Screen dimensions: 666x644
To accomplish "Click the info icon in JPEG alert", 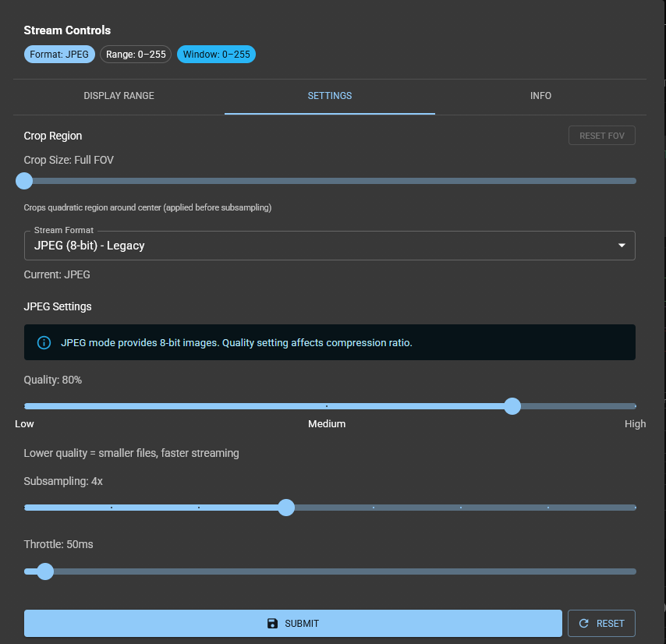I will [44, 342].
